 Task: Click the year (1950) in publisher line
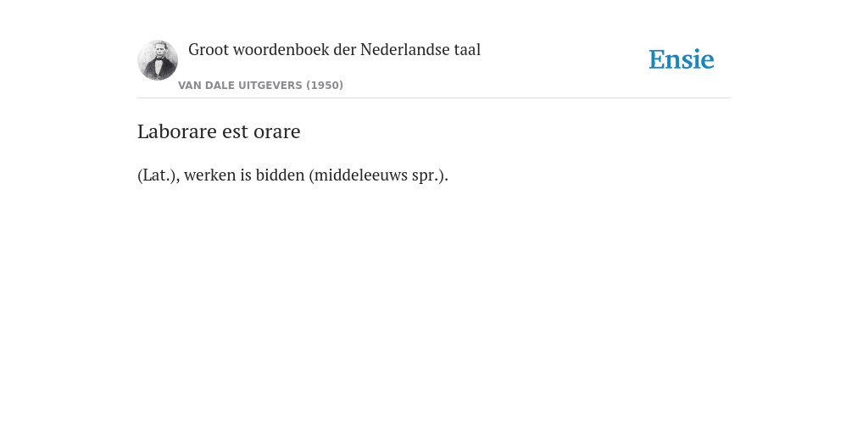click(325, 86)
